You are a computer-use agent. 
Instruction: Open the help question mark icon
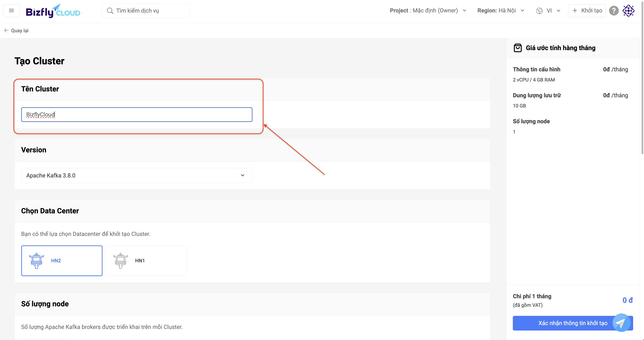[x=614, y=11]
